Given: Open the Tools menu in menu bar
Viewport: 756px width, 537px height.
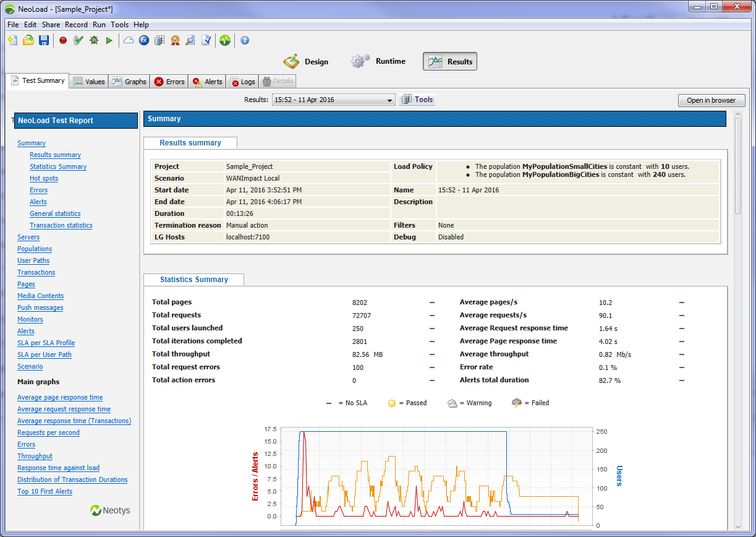Looking at the screenshot, I should coord(120,25).
